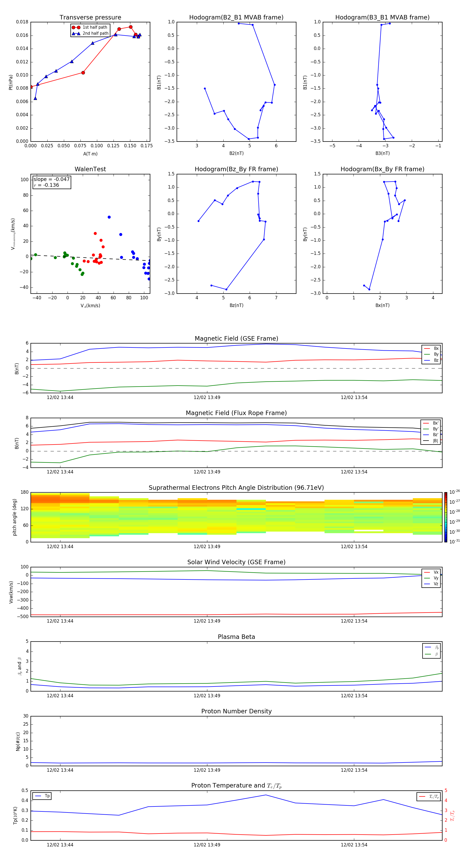The width and height of the screenshot is (473, 868).
Task: Click the 'Hodogram(Bz_By FR frame)' title
Action: tap(236, 169)
